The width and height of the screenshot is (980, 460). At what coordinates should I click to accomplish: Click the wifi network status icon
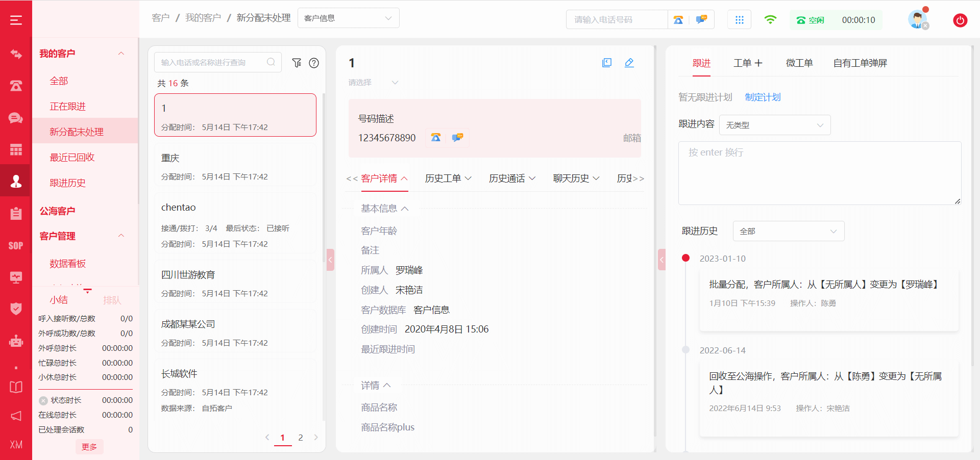(770, 20)
